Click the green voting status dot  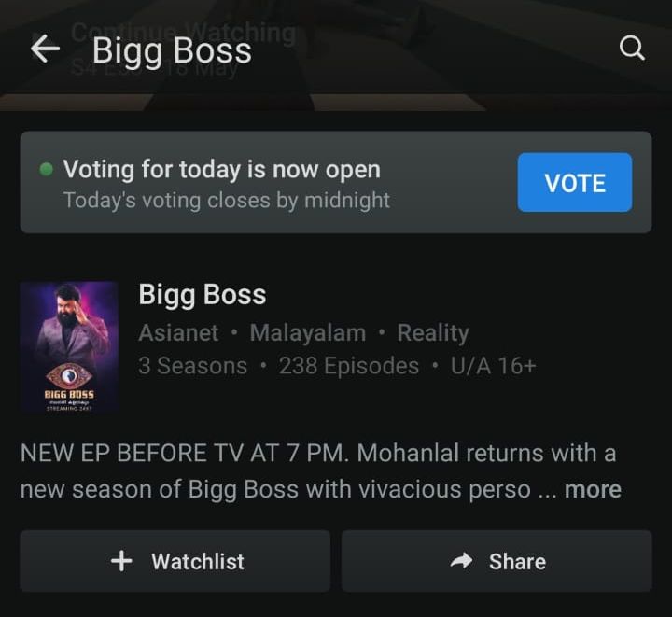click(x=46, y=169)
